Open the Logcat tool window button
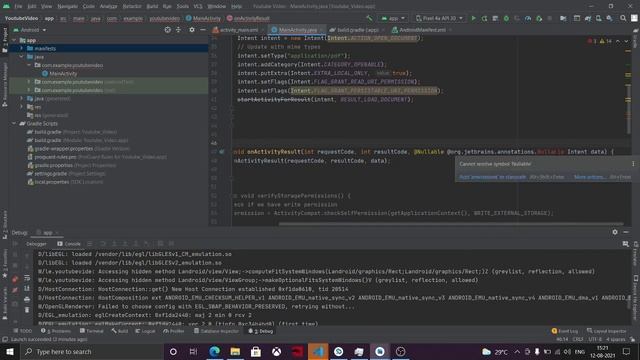Viewport: 640px width, 360px height. coord(145,331)
